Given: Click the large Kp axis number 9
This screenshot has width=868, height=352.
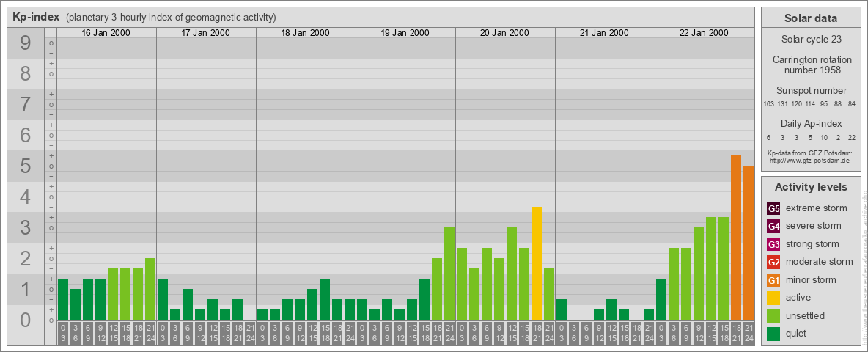Looking at the screenshot, I should (x=26, y=43).
